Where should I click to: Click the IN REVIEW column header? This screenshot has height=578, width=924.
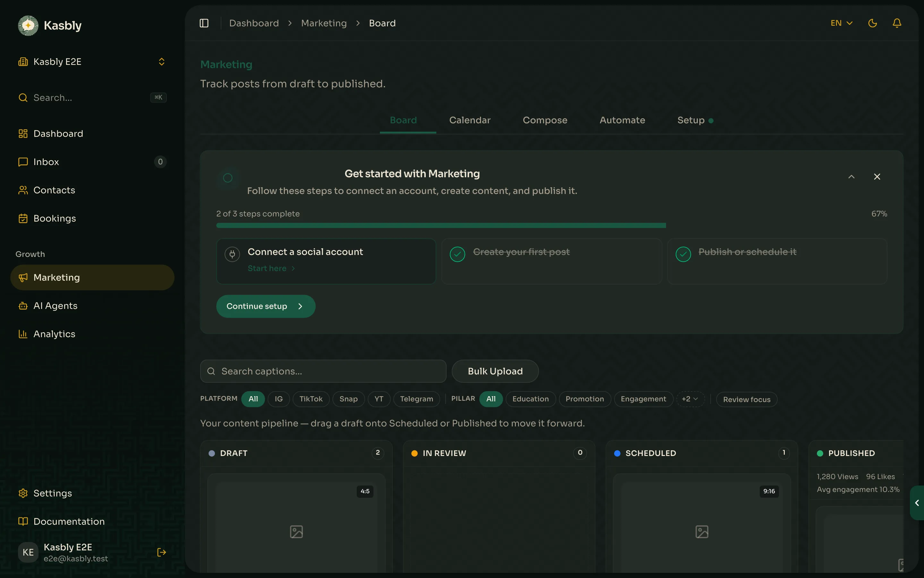click(499, 453)
